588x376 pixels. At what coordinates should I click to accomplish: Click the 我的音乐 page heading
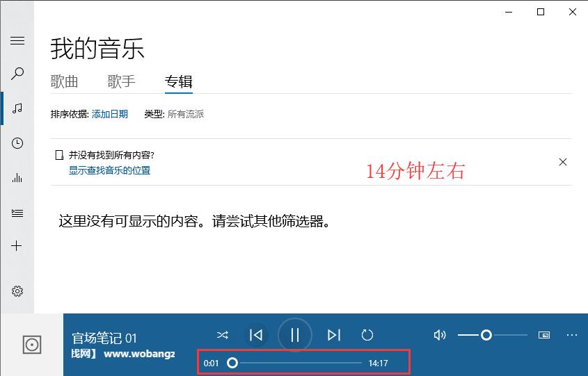97,49
